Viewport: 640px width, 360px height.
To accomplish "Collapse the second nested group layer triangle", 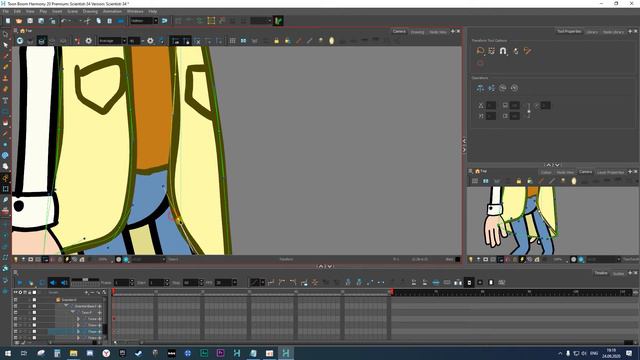I will (x=72, y=312).
